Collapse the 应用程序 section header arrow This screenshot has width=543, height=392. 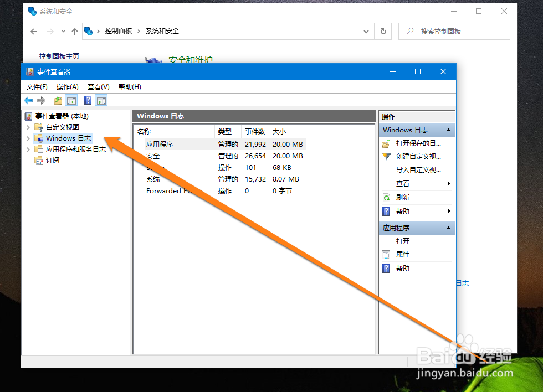448,227
